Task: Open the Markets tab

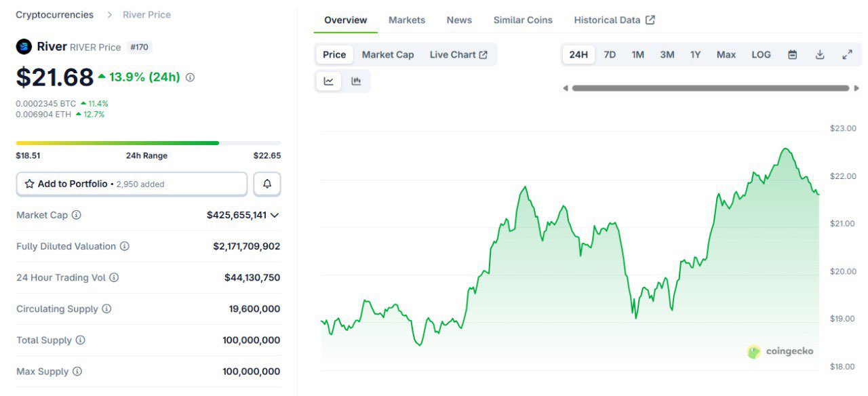Action: [407, 20]
